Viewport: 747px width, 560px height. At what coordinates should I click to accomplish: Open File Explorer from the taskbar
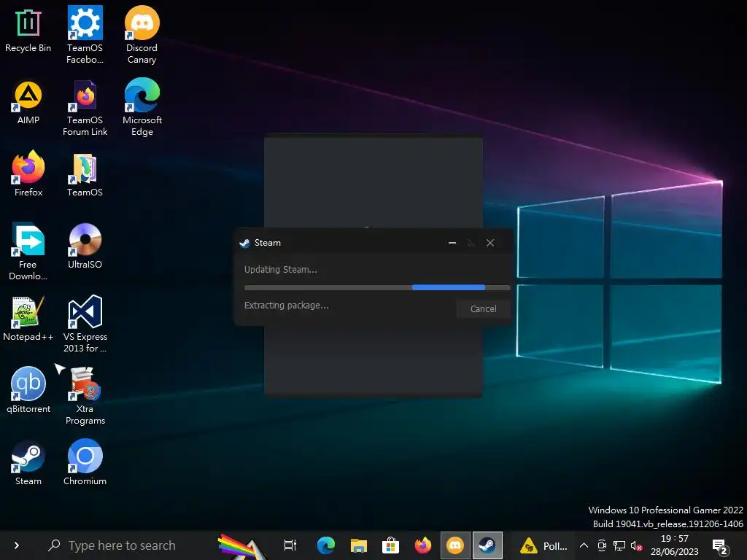[x=358, y=545]
